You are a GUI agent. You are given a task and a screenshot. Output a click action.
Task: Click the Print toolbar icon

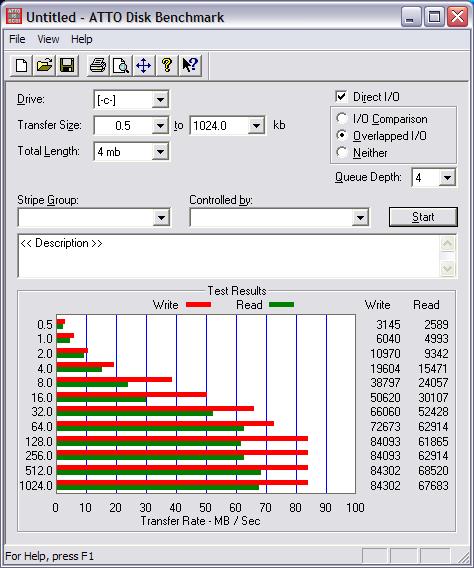[98, 66]
